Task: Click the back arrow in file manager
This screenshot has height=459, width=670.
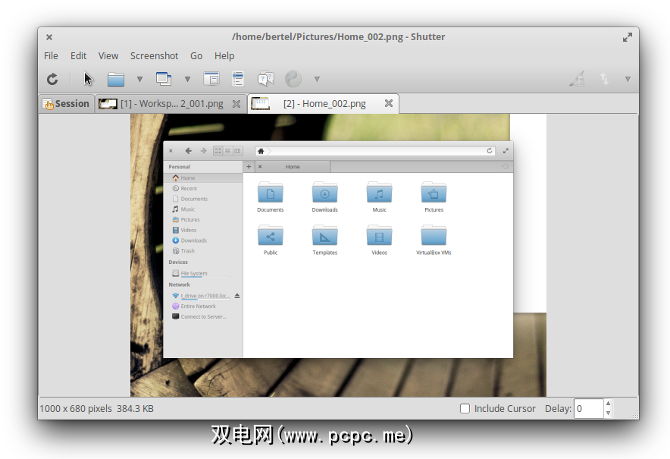Action: tap(188, 151)
